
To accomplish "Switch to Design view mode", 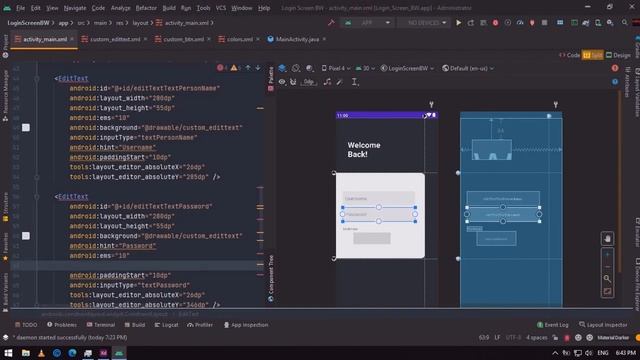I will (618, 55).
